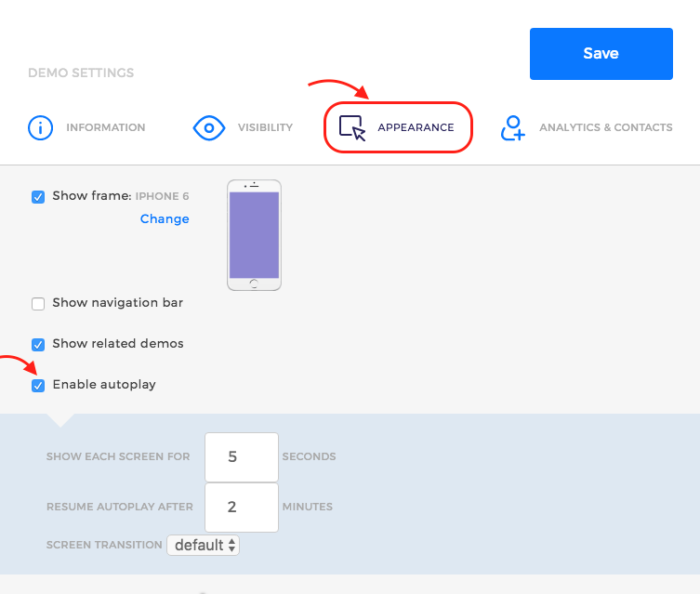Click the Appearance cursor screen icon
700x594 pixels.
(x=352, y=128)
